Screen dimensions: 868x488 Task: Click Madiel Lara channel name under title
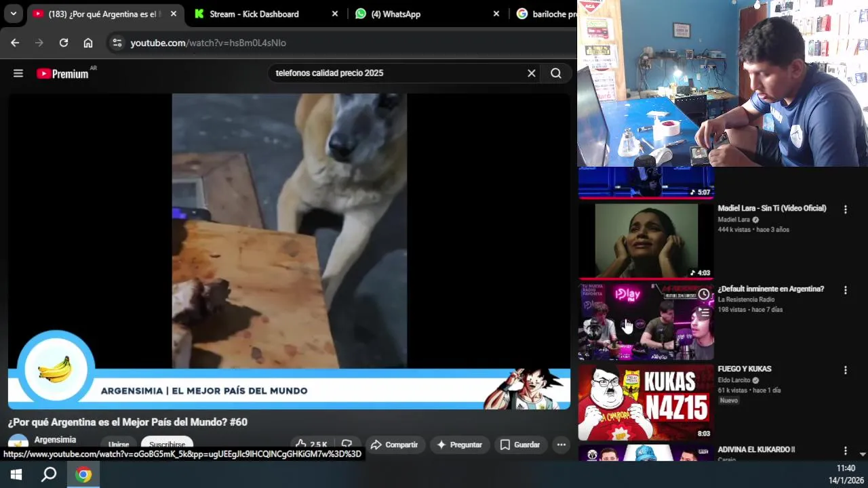pyautogui.click(x=734, y=220)
